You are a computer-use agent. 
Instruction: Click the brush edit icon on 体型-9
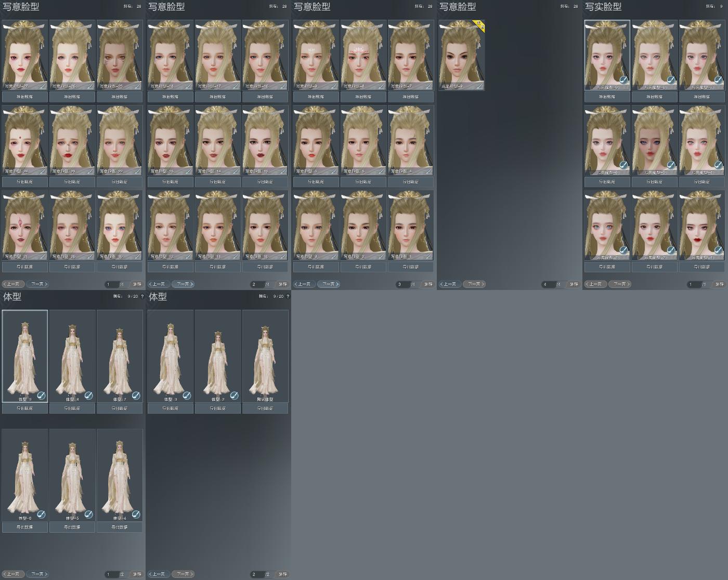tap(41, 396)
